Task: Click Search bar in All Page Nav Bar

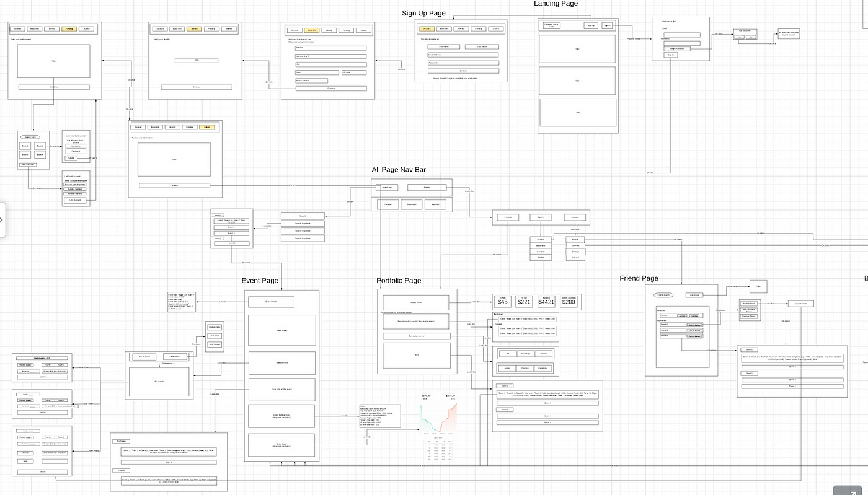Action: [387, 187]
